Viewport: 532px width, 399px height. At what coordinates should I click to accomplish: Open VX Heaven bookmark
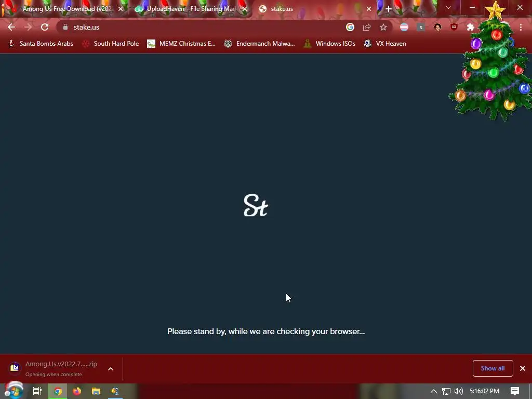pos(385,44)
